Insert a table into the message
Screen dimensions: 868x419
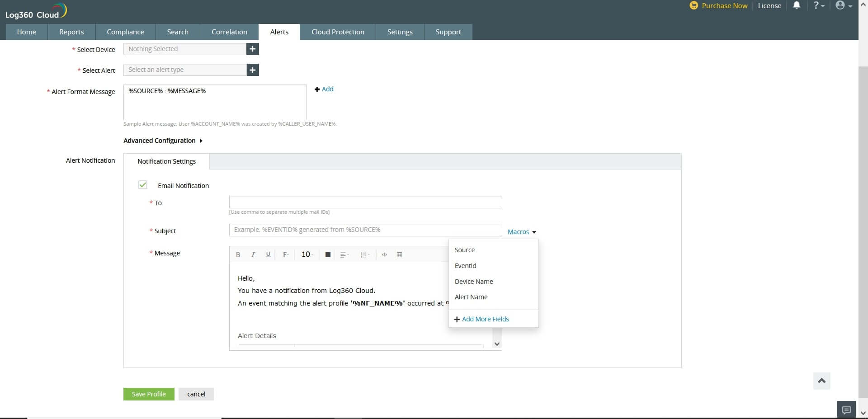[x=399, y=254]
